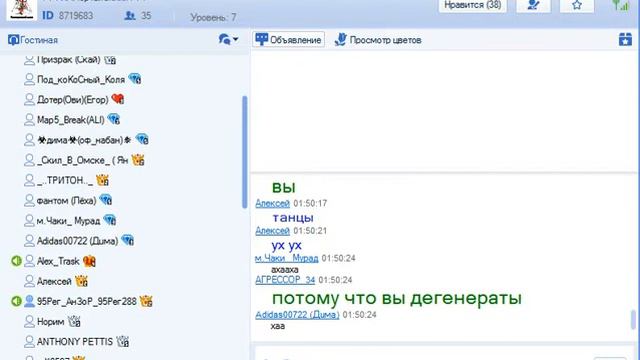Open АГРЕССОР_34 chat sender link
640x360 pixels.
point(285,280)
